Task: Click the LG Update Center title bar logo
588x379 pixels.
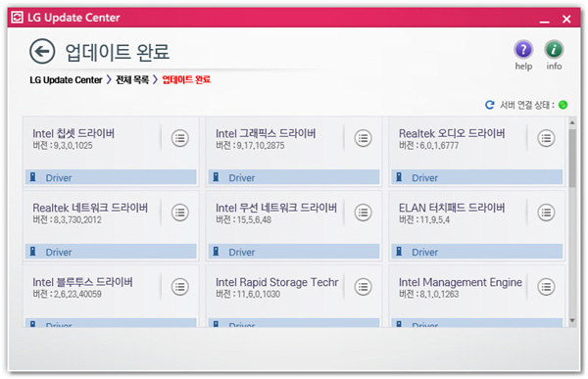Action: pos(17,18)
